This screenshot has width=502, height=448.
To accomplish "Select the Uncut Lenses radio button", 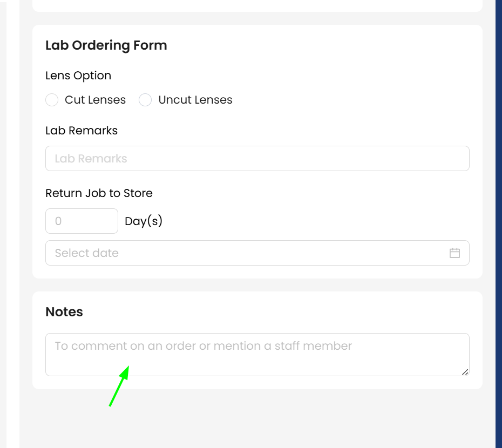I will (x=145, y=100).
